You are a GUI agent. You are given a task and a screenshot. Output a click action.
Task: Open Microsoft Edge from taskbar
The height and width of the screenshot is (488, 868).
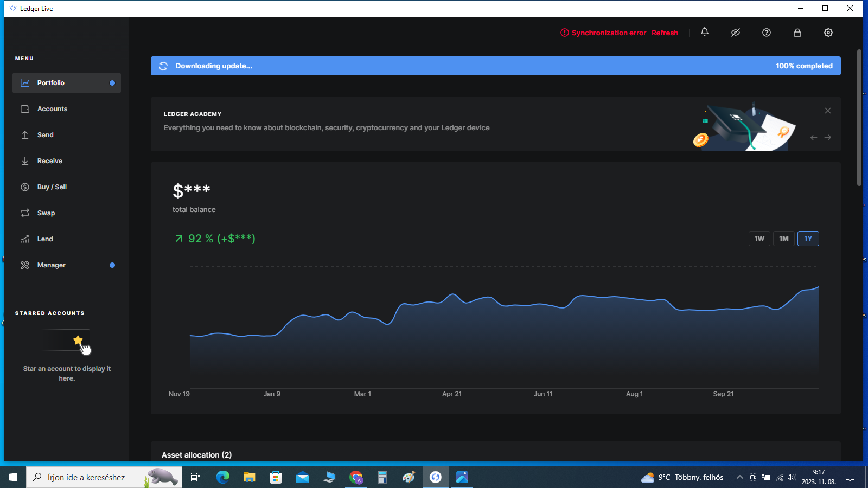(x=223, y=477)
